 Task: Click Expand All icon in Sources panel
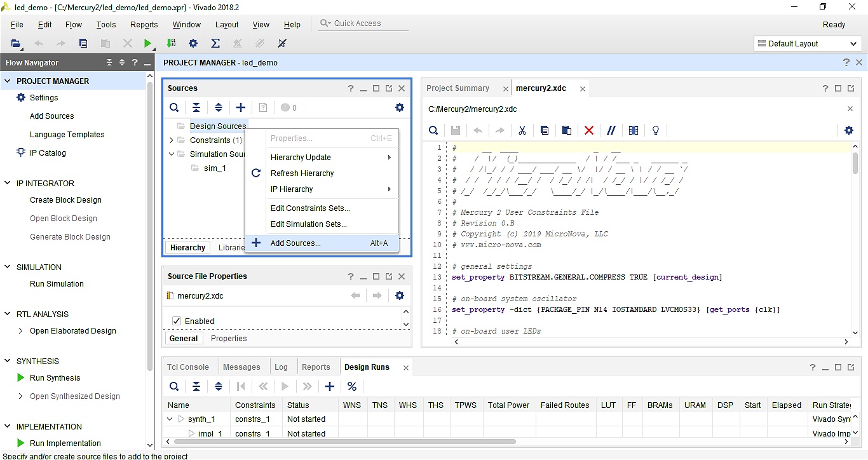[x=219, y=107]
